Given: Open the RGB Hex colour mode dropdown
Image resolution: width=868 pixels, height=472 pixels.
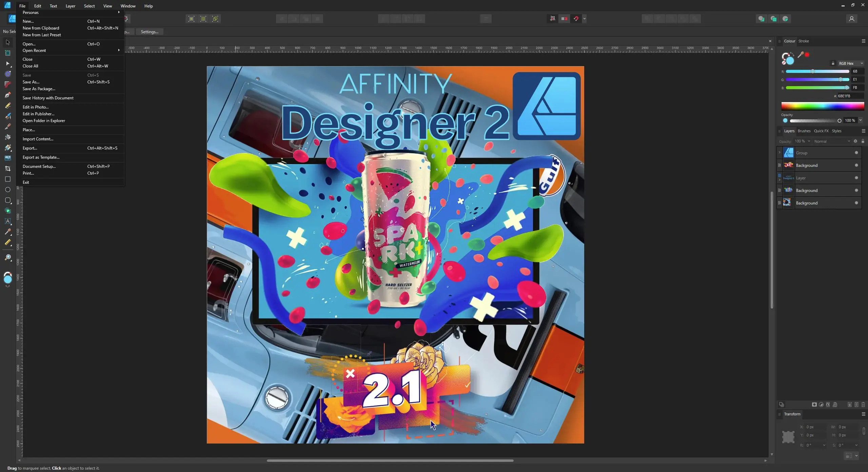Looking at the screenshot, I should coord(850,63).
